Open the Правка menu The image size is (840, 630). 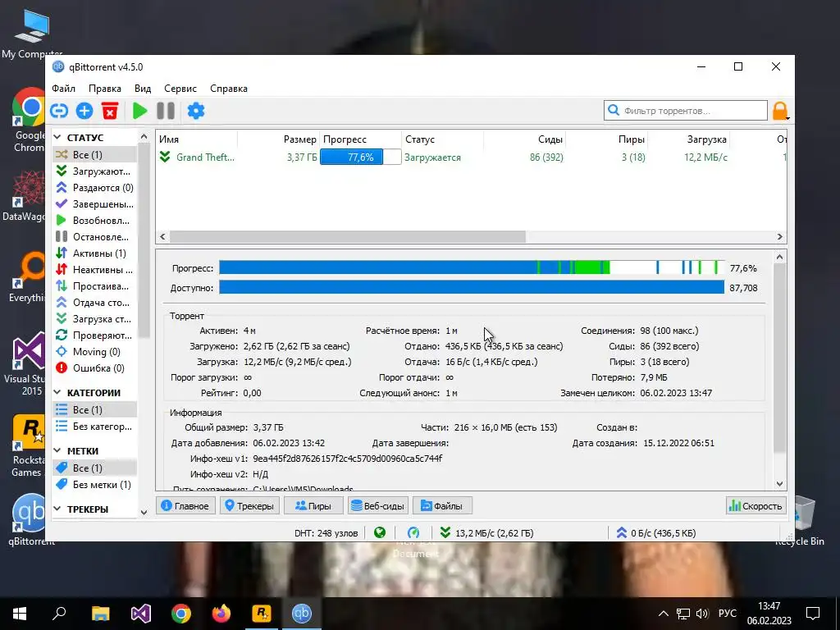pyautogui.click(x=104, y=89)
